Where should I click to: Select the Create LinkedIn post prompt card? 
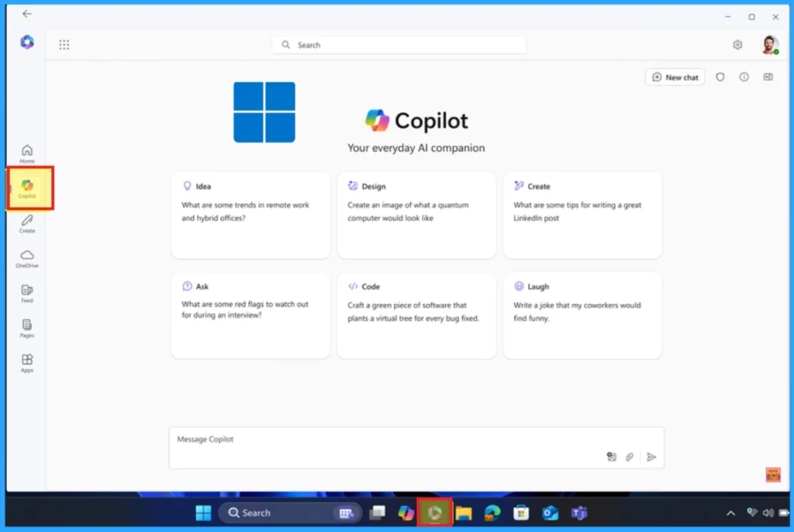click(582, 216)
